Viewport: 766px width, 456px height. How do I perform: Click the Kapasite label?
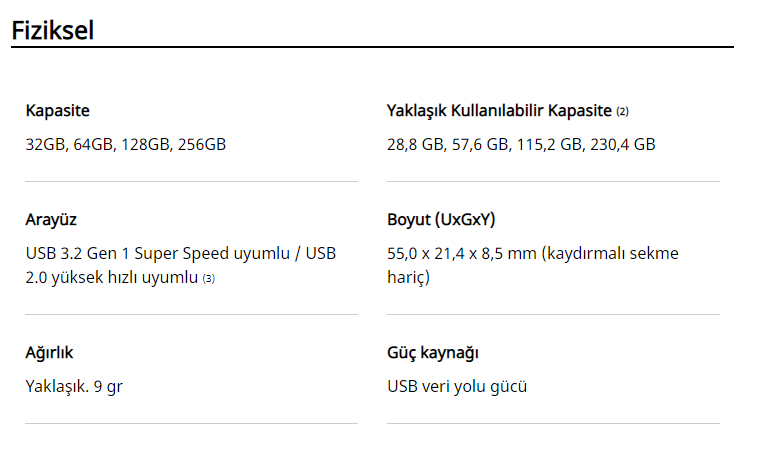(58, 110)
